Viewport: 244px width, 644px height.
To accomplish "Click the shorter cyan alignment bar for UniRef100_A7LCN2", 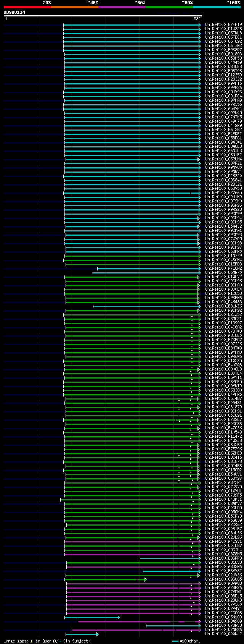I will point(149,269).
